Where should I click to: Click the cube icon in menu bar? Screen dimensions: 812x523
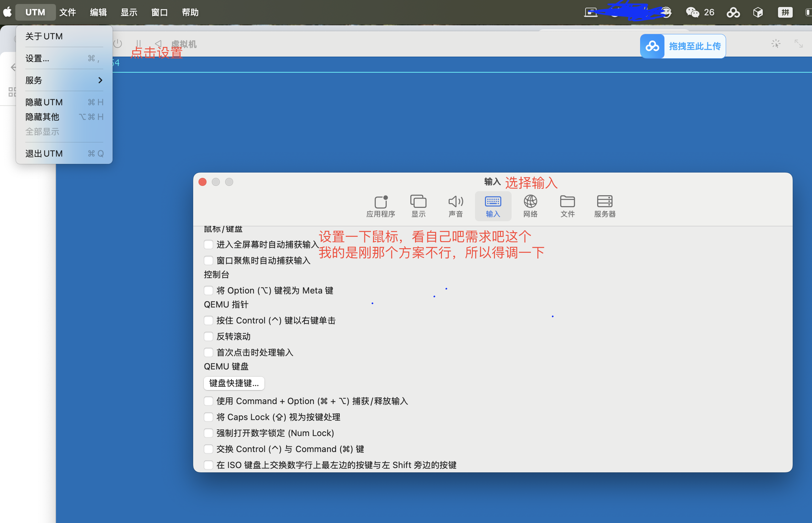tap(758, 13)
